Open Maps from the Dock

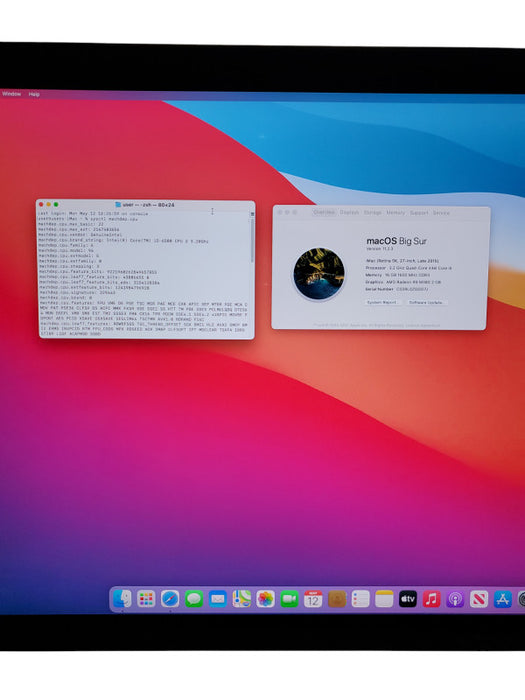[x=242, y=599]
